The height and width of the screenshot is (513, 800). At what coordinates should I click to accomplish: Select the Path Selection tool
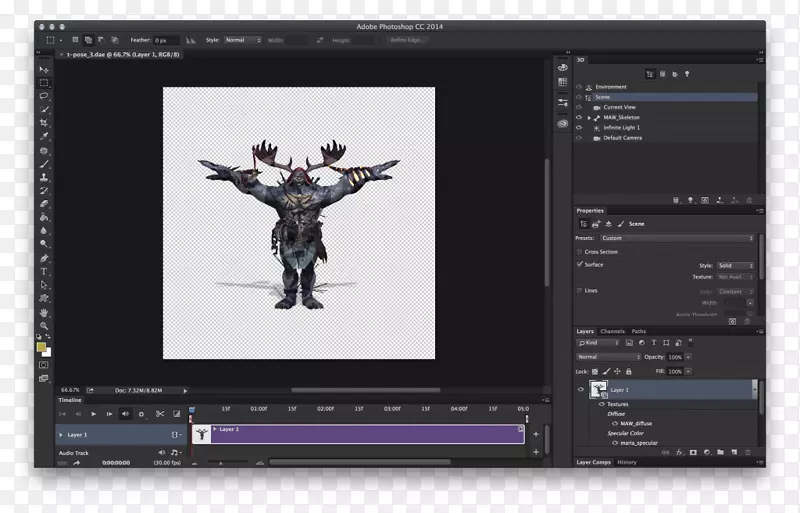[44, 285]
